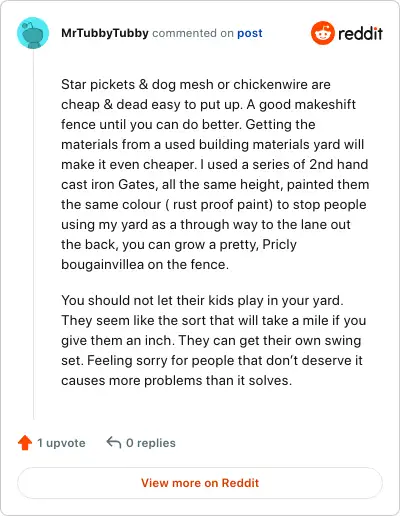Viewport: 400px width, 516px height.
Task: Click the 'cast iron Gates' text line
Action: 110,185
